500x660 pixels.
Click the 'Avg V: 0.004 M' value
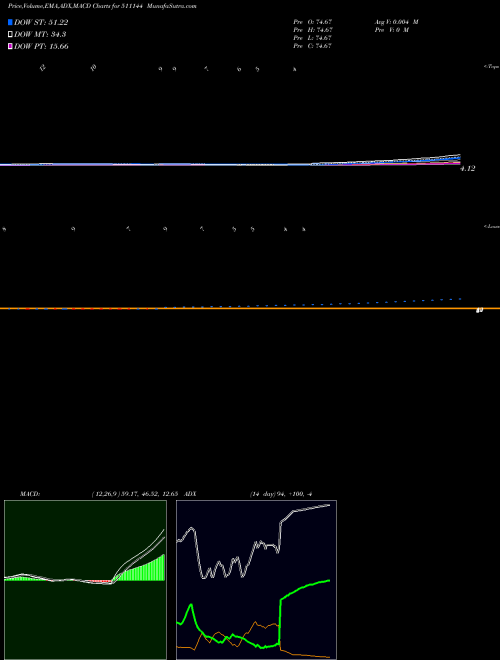pyautogui.click(x=396, y=22)
